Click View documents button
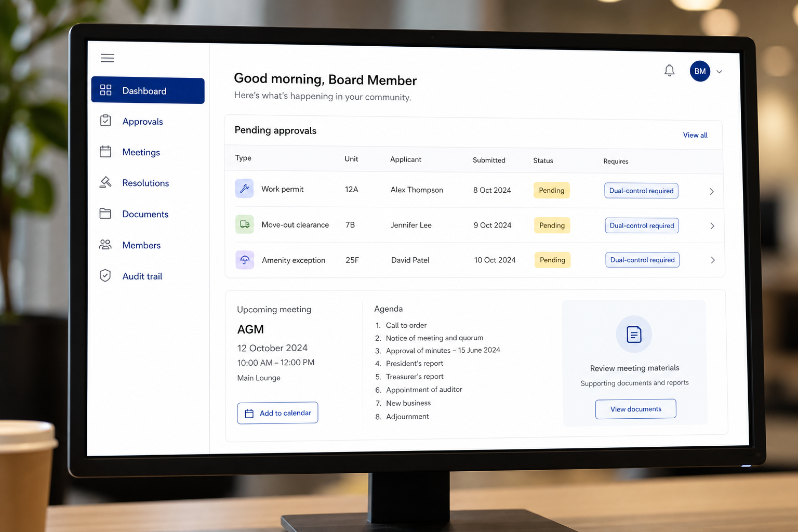The height and width of the screenshot is (532, 798). (x=636, y=409)
